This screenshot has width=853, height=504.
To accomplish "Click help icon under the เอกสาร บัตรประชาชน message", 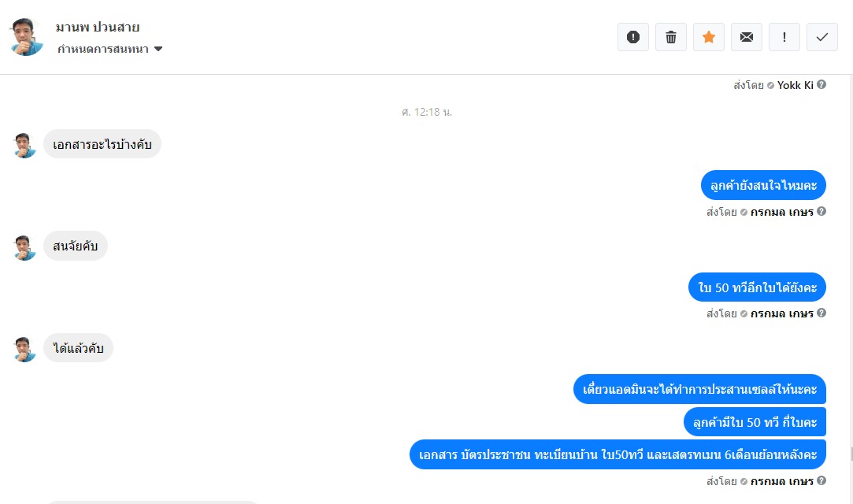I will point(821,480).
